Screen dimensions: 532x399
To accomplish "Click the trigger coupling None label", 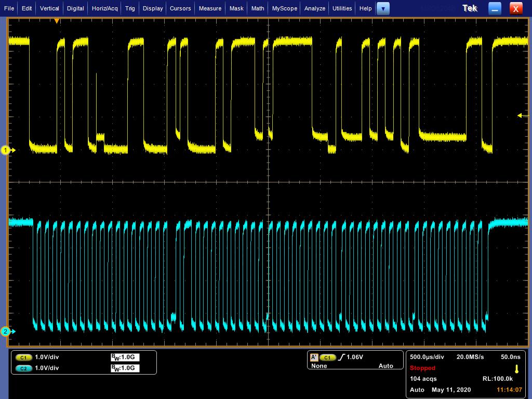I will (319, 366).
